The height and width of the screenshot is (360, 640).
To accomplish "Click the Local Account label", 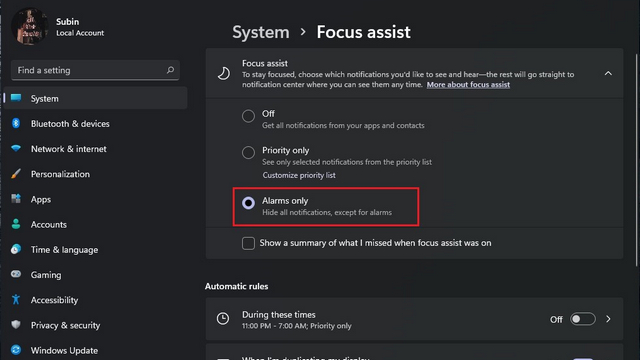I will coord(80,33).
